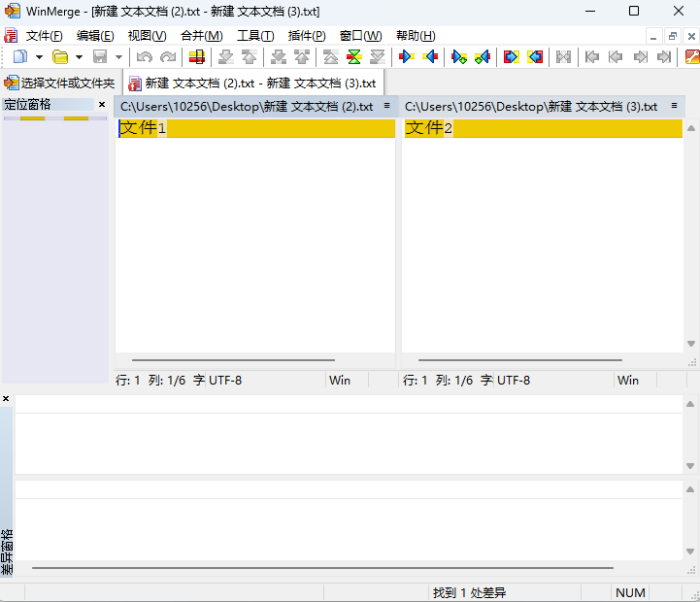700x602 pixels.
Task: Click the Redo arrow icon
Action: [x=168, y=57]
